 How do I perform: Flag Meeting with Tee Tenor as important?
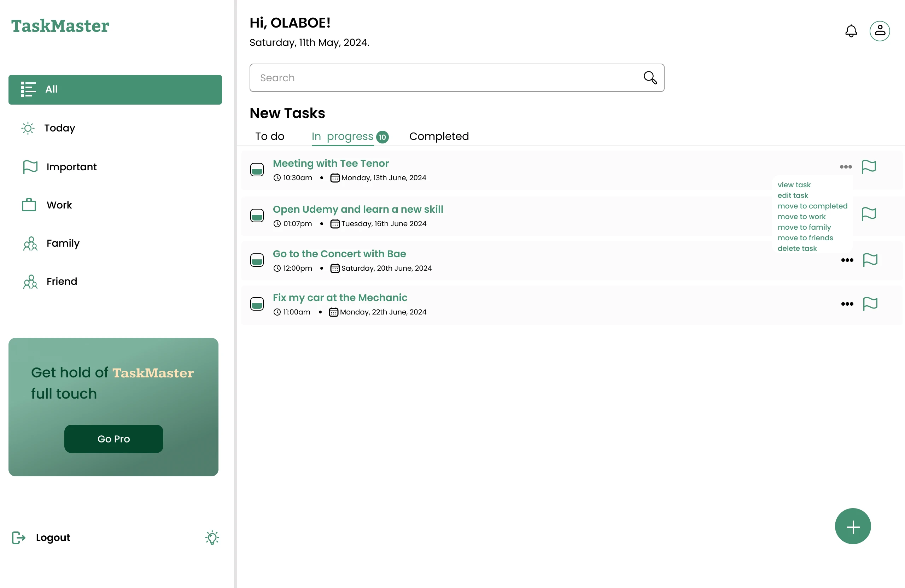click(x=869, y=166)
